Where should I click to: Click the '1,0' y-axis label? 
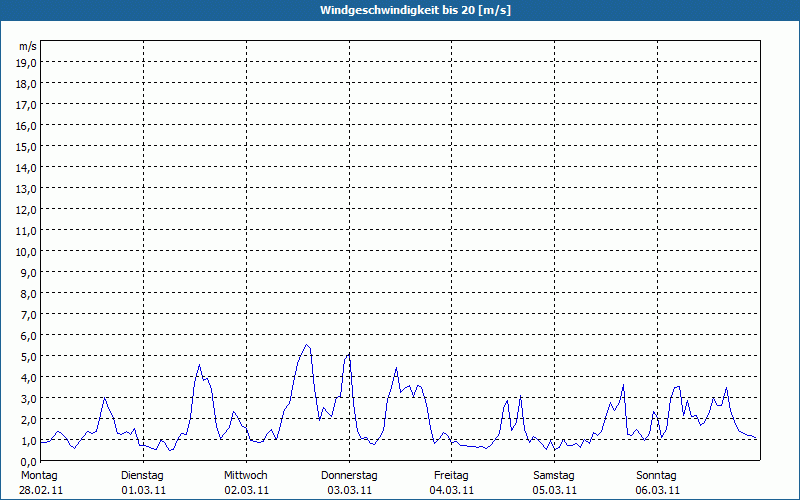[29, 441]
